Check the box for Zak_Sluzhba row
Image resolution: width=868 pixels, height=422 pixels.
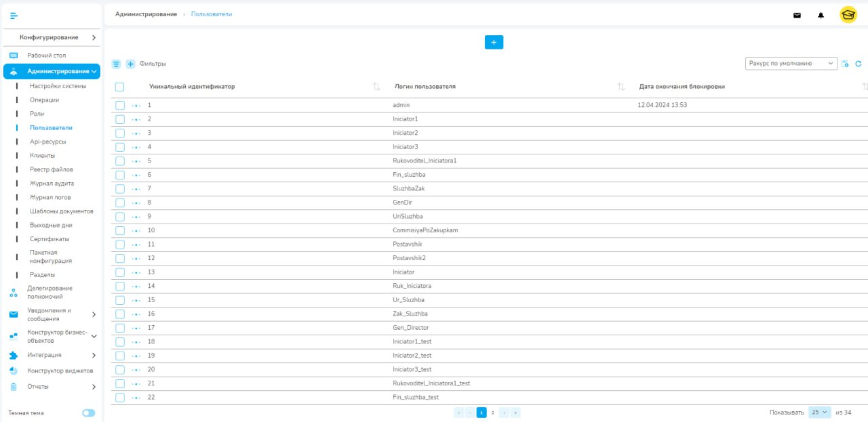(119, 314)
